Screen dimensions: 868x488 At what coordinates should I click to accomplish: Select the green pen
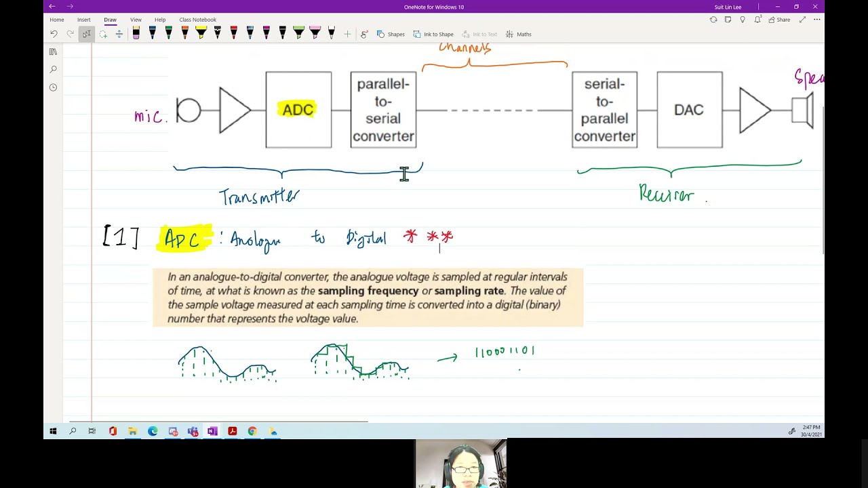pyautogui.click(x=168, y=33)
